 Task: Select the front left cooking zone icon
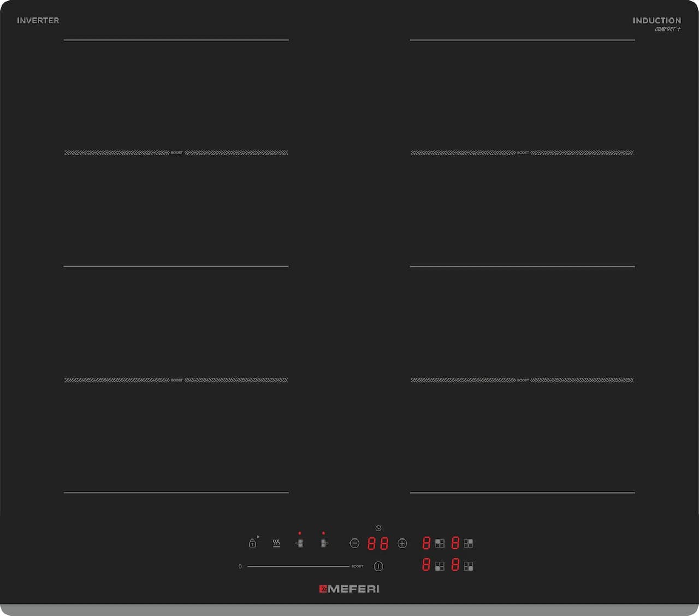[x=440, y=566]
